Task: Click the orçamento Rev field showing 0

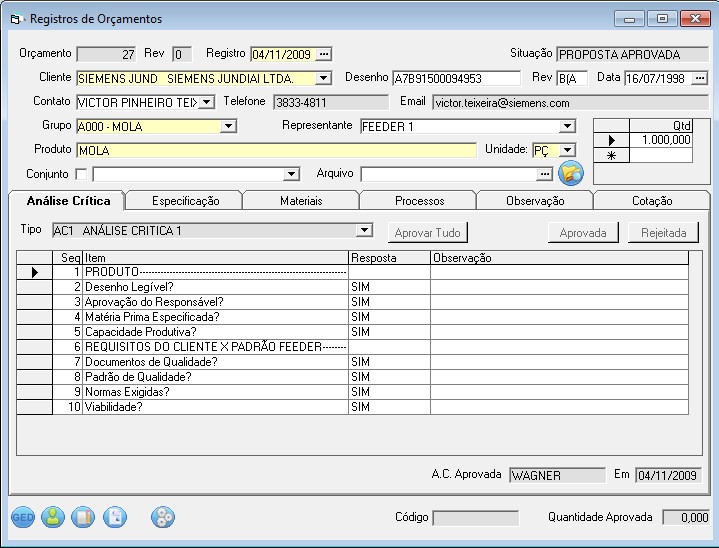Action: 182,55
